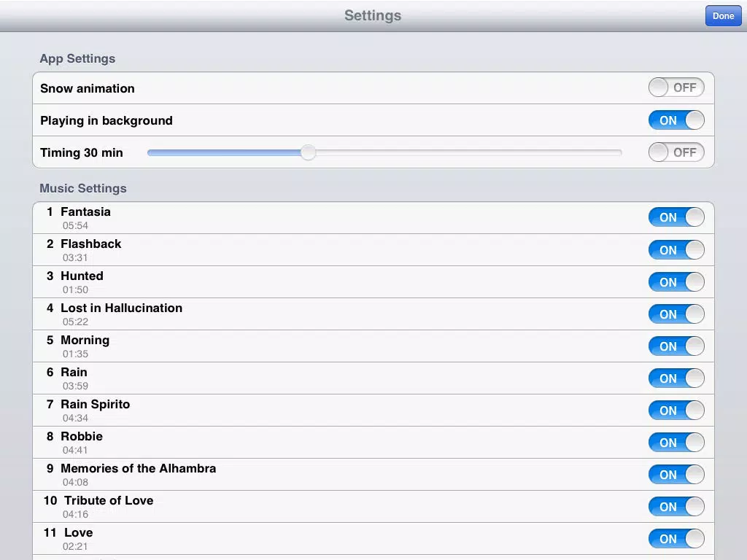Click the 02:21 duration text
Image resolution: width=747 pixels, height=560 pixels.
click(x=75, y=546)
